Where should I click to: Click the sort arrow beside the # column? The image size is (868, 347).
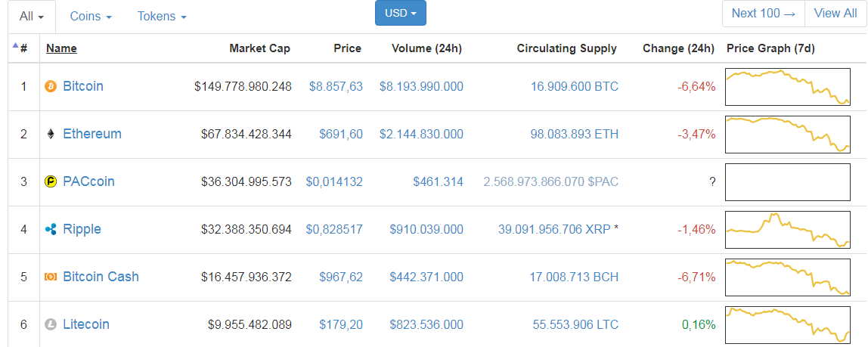click(15, 46)
